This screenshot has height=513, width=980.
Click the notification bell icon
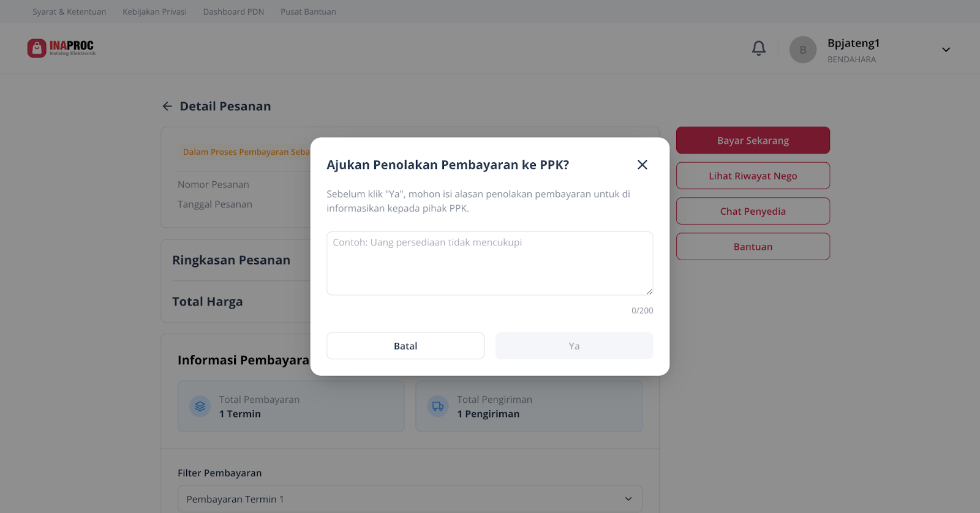758,48
